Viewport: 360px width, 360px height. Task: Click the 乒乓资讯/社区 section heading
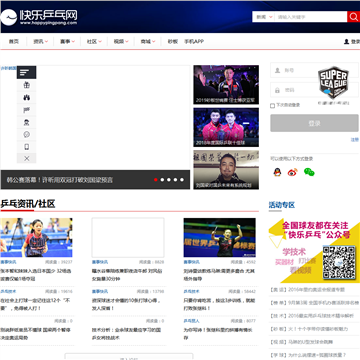tap(28, 204)
